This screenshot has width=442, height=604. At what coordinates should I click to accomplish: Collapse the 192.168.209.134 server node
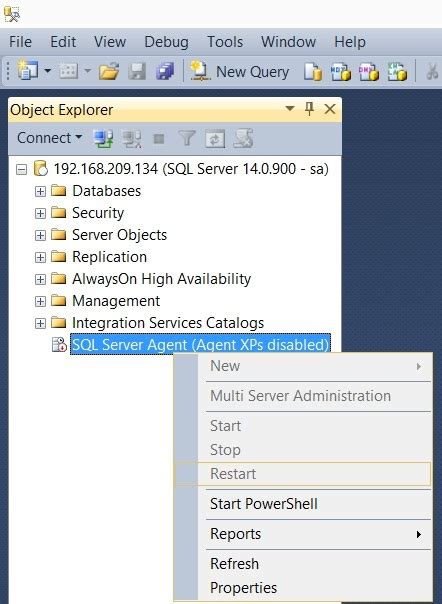[22, 169]
